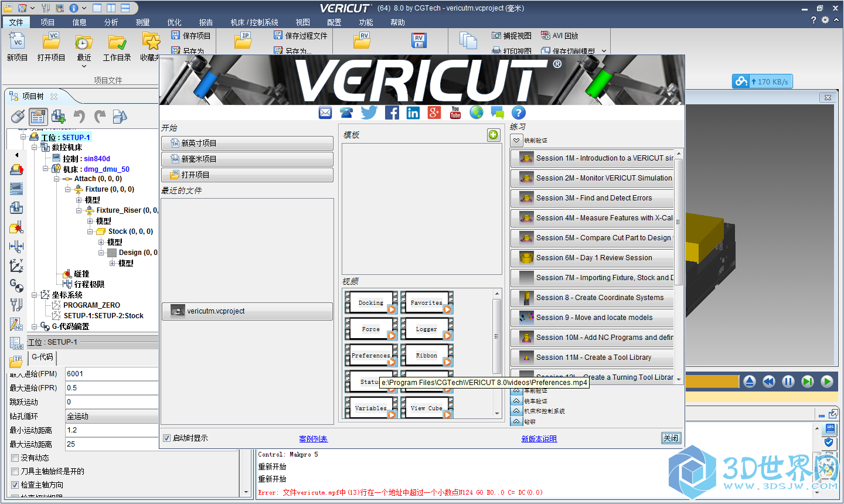Click the collision star sidebar icon
The image size is (844, 504).
[16, 227]
